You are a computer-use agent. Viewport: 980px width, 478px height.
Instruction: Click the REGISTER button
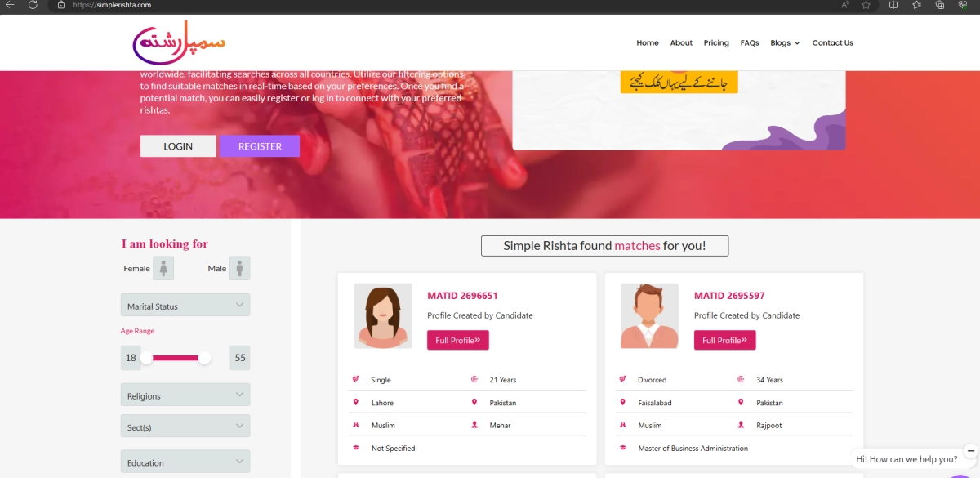click(x=260, y=146)
